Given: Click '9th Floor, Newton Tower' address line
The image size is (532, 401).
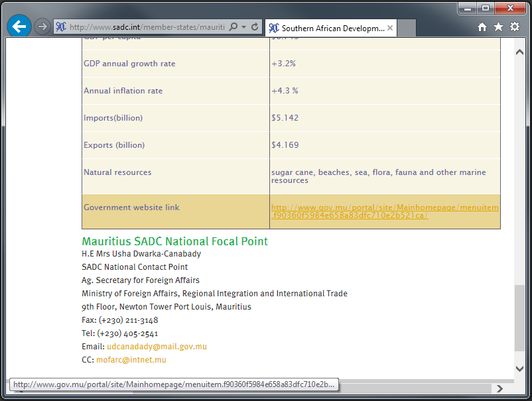Looking at the screenshot, I should [166, 307].
